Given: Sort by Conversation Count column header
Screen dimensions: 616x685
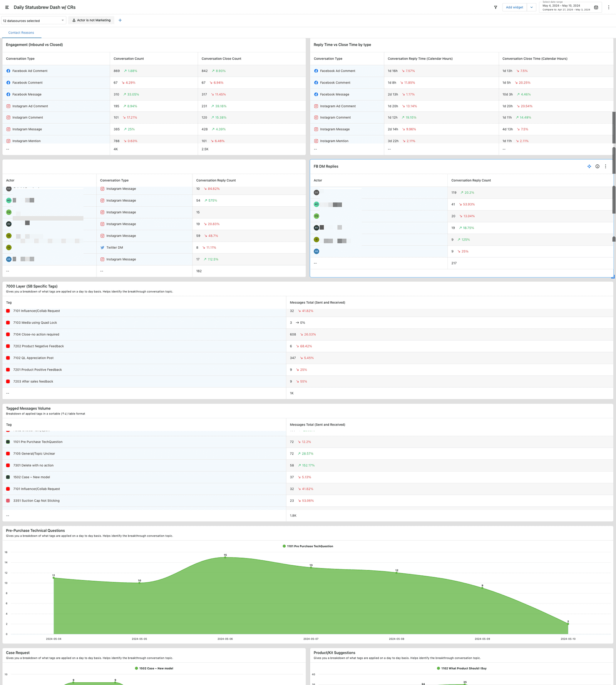Looking at the screenshot, I should pos(129,59).
